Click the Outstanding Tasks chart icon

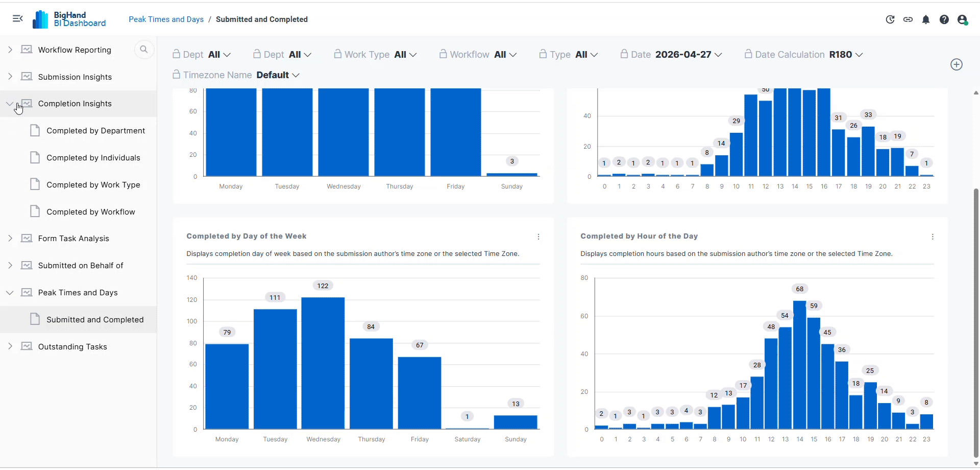click(27, 346)
